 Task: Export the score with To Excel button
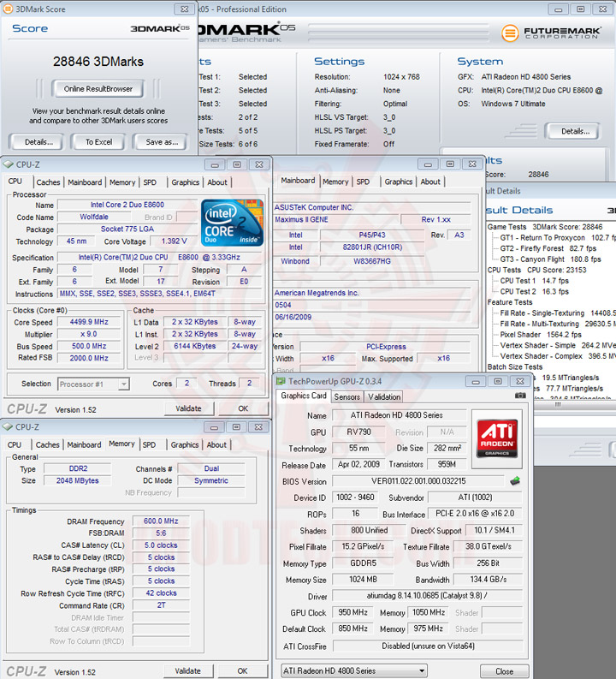[98, 142]
